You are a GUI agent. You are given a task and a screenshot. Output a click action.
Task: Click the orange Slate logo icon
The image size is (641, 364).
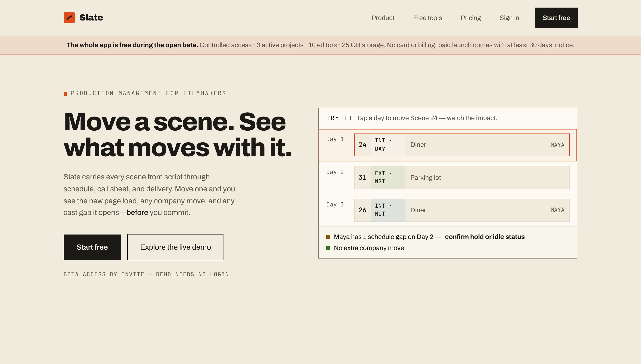[69, 18]
